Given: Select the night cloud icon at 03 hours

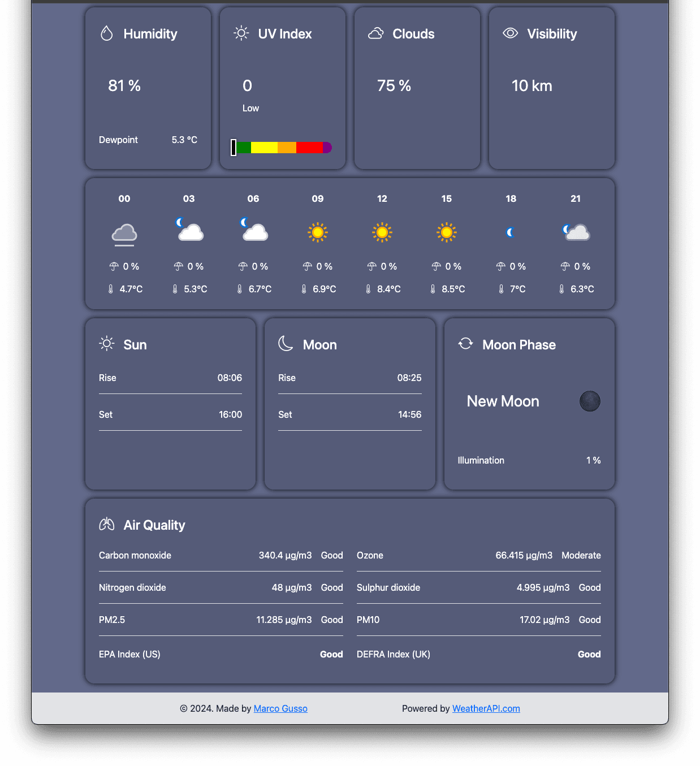Looking at the screenshot, I should click(188, 230).
